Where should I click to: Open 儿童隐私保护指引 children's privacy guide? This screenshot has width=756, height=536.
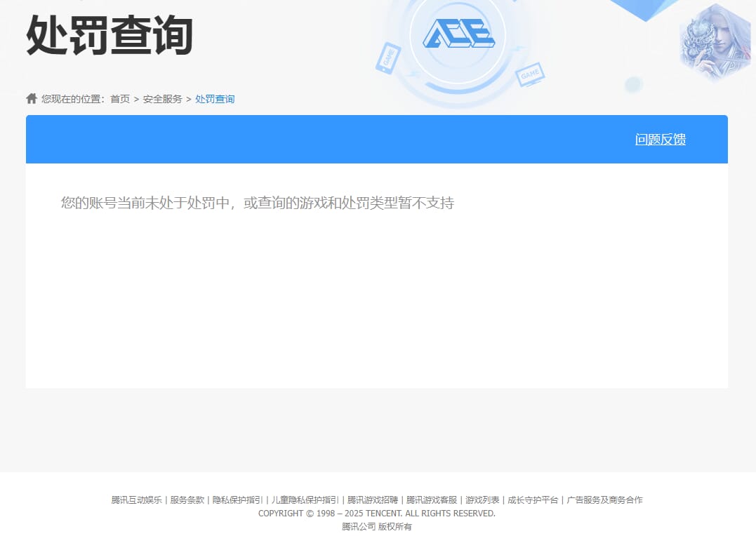303,500
